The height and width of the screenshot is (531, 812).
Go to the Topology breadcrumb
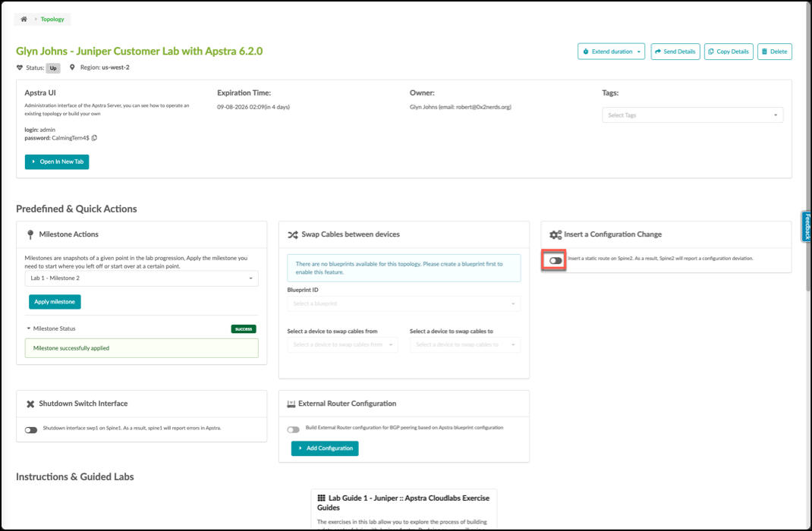coord(52,19)
